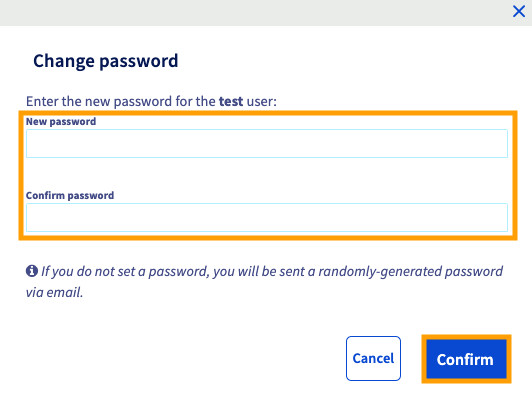Screen dimensions: 532x398
Task: Click the "Confirm password" field label
Action: pyautogui.click(x=70, y=195)
